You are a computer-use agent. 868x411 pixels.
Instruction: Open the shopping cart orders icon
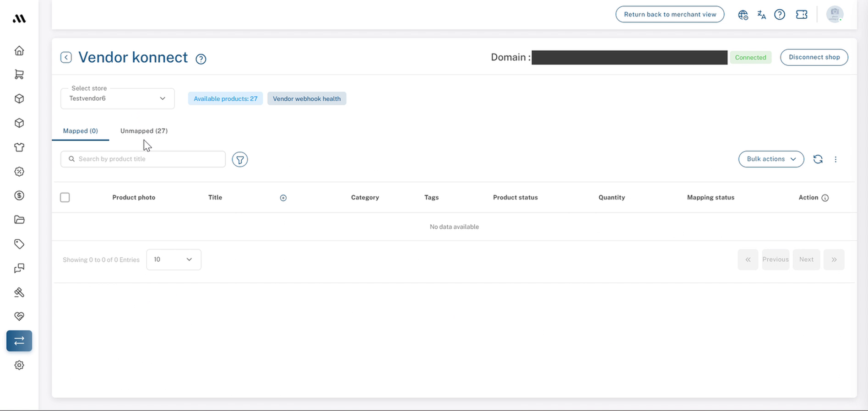pos(19,75)
